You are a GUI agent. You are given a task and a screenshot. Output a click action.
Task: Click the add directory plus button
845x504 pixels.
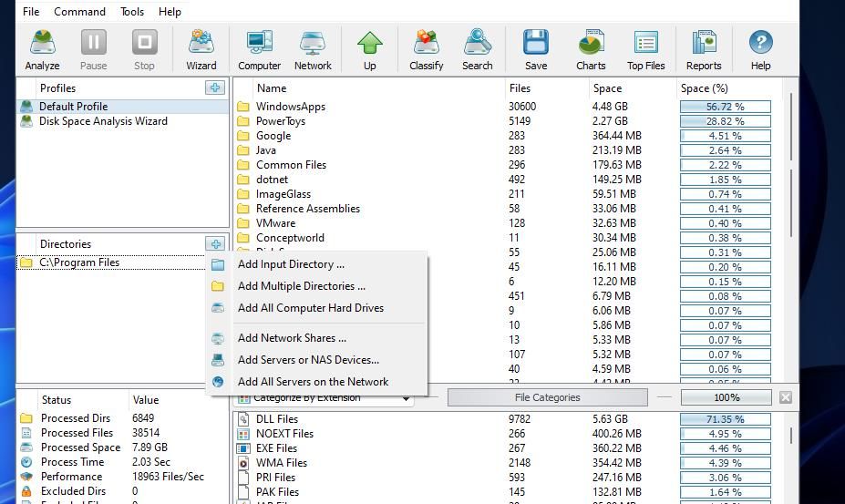tap(214, 243)
